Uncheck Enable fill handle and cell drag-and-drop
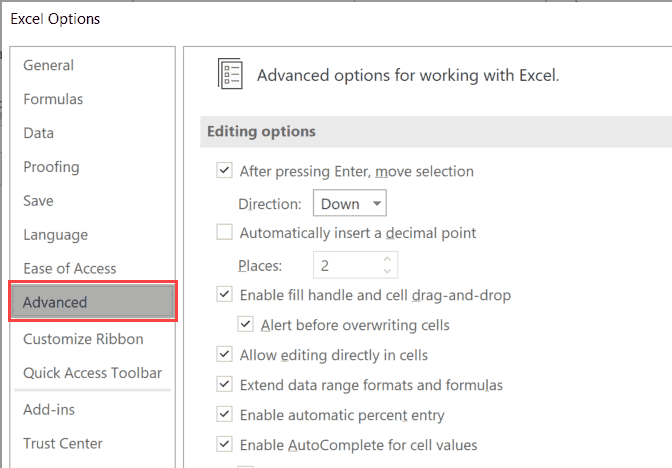The width and height of the screenshot is (672, 468). [x=225, y=295]
